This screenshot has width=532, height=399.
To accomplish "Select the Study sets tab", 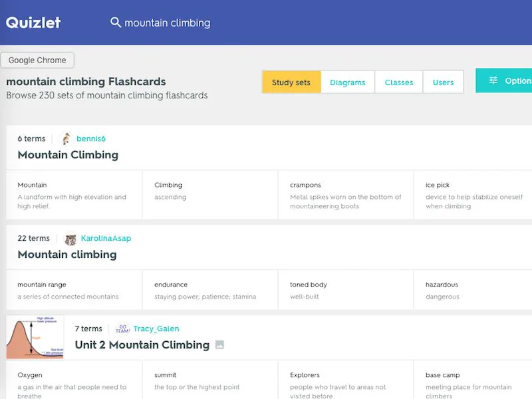I will point(291,82).
